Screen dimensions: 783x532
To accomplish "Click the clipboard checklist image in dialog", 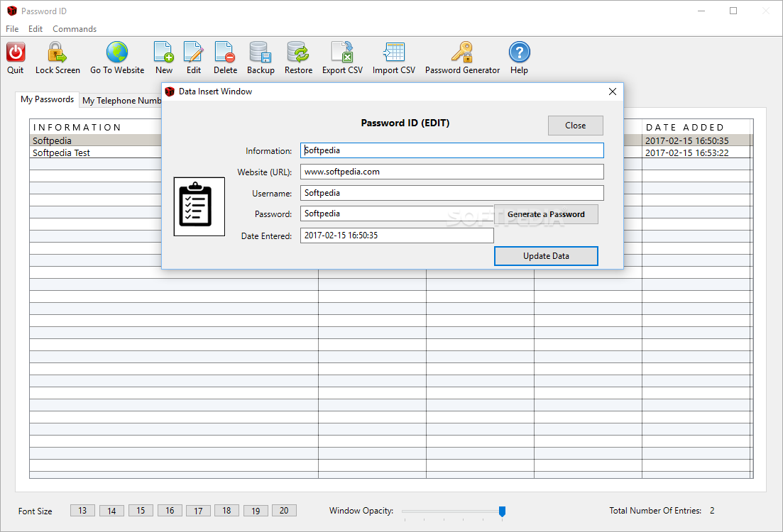I will (x=199, y=206).
